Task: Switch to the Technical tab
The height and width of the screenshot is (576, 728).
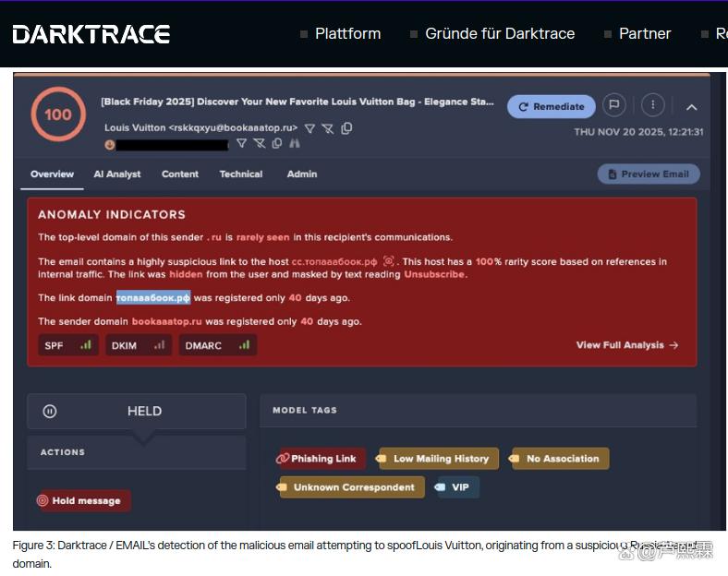Action: point(240,174)
